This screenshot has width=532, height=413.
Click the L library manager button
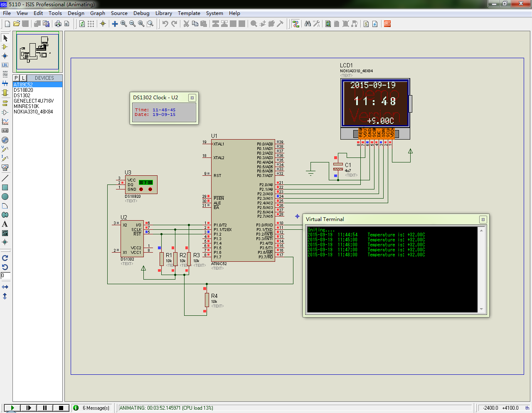[x=23, y=78]
